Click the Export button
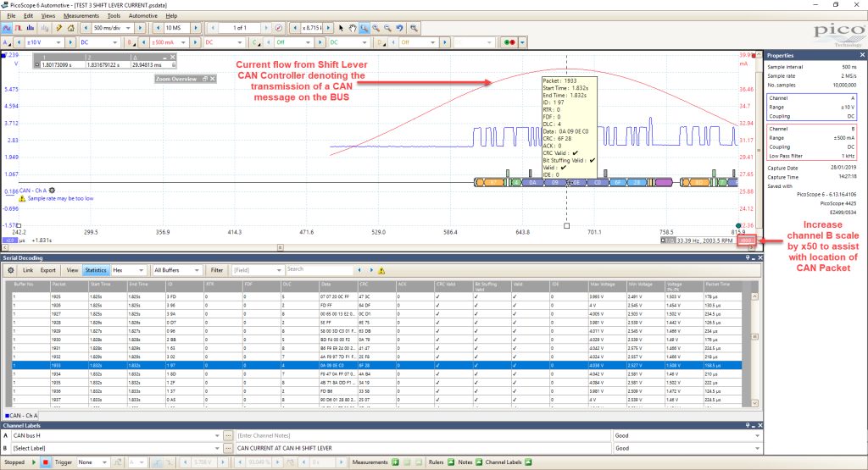 [48, 270]
